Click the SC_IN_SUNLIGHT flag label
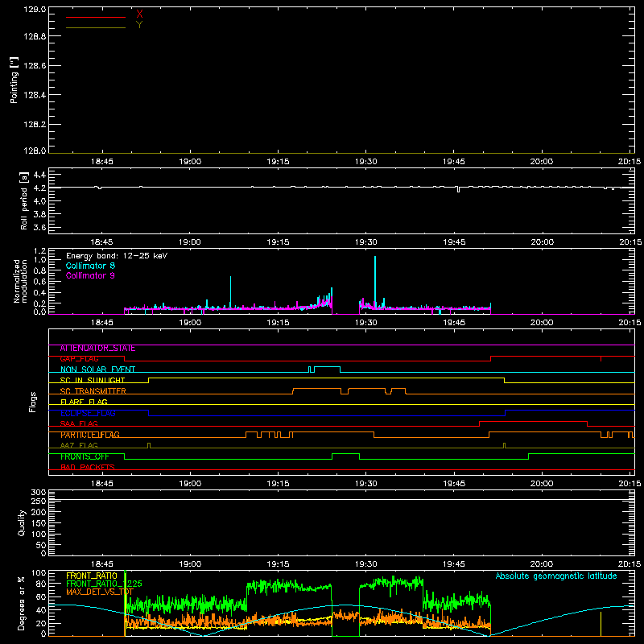The width and height of the screenshot is (644, 644). pyautogui.click(x=93, y=380)
